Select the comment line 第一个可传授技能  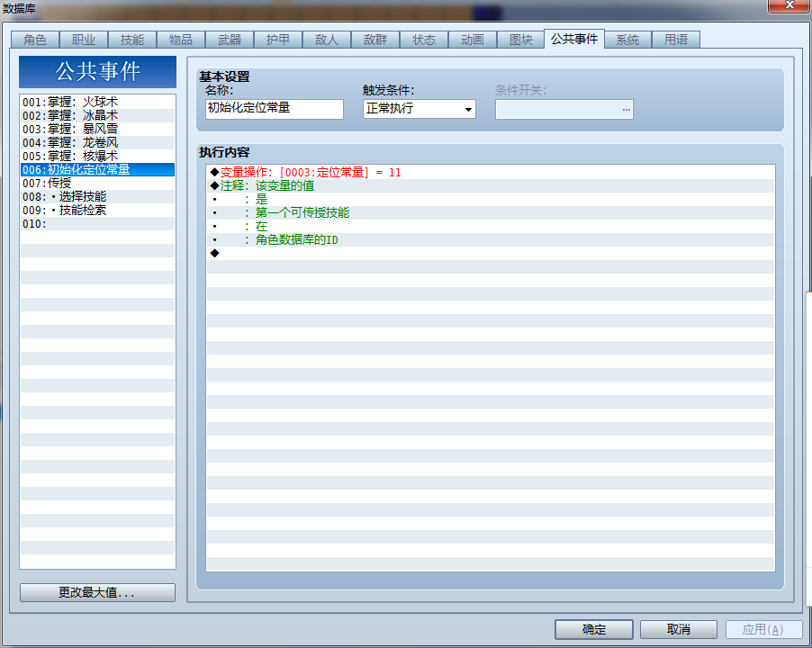click(491, 212)
